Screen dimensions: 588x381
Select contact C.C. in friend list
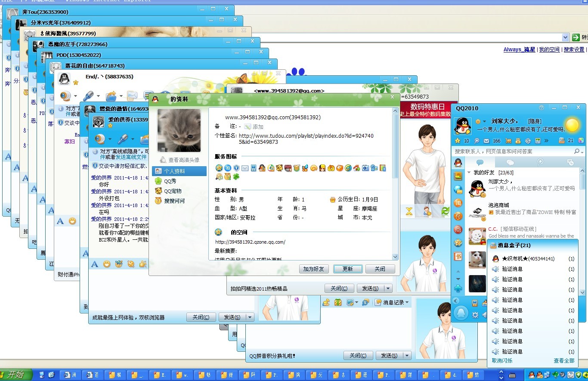[521, 235]
